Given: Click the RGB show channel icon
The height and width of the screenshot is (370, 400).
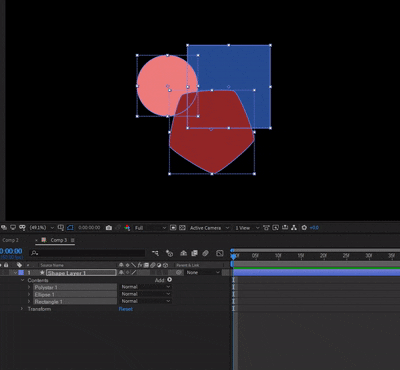Looking at the screenshot, I should 127,228.
